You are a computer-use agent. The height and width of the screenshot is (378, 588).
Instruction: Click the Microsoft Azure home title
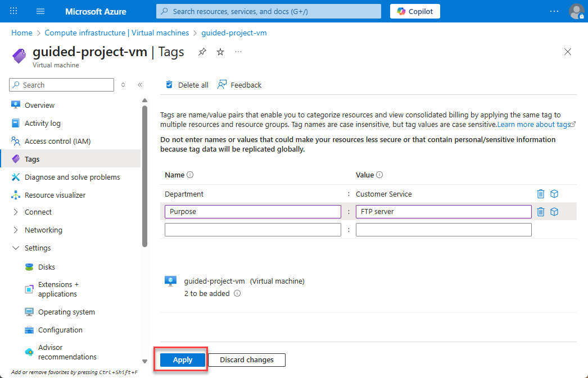[96, 12]
